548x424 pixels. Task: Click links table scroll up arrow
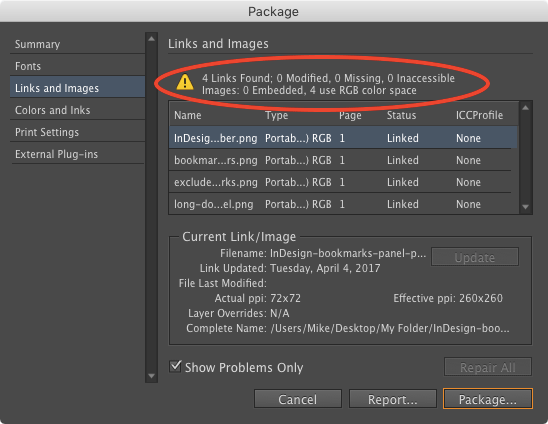click(526, 108)
